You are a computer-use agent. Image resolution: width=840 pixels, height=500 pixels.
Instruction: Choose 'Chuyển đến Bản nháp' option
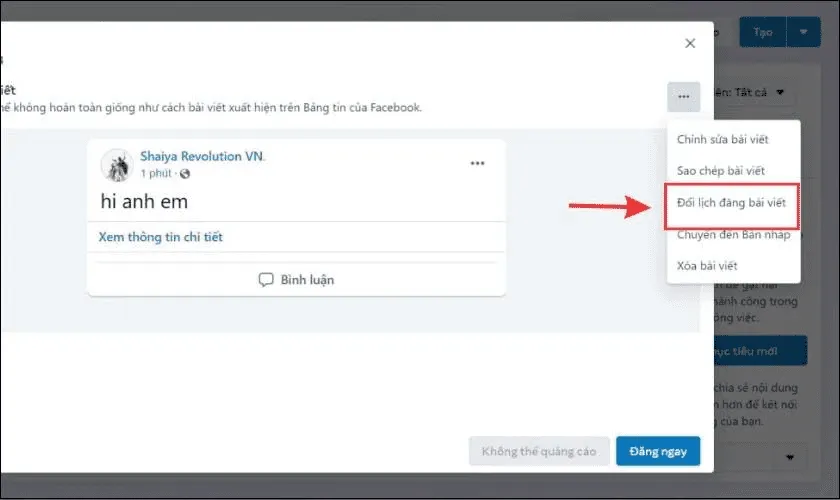pyautogui.click(x=733, y=235)
